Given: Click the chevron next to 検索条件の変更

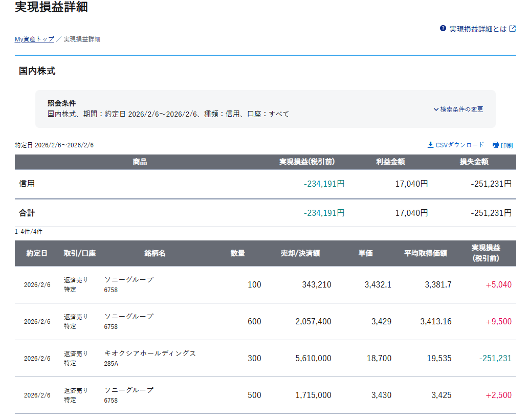Looking at the screenshot, I should [436, 109].
